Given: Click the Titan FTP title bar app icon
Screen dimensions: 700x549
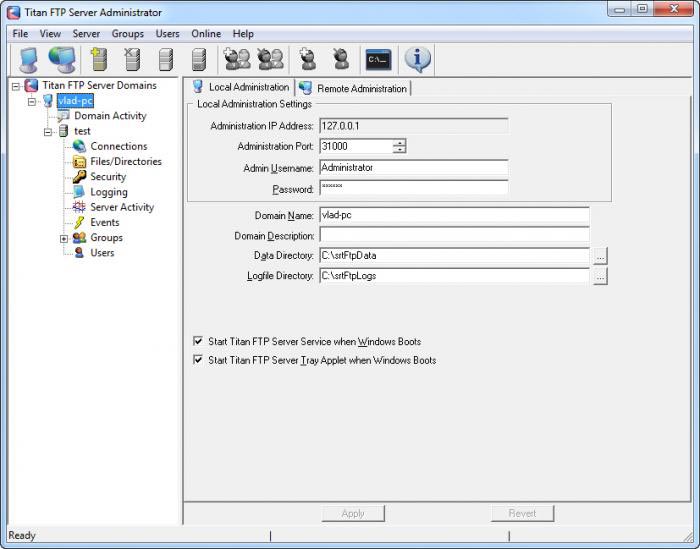Looking at the screenshot, I should (x=13, y=12).
